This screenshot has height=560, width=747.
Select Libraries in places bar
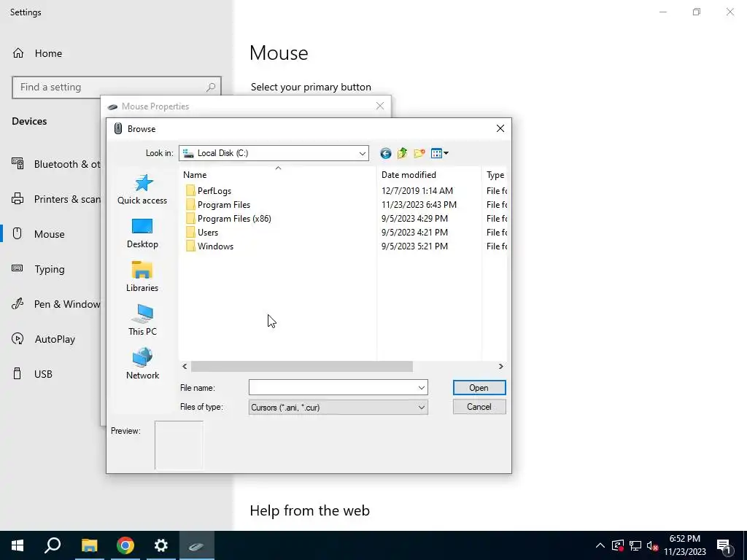pyautogui.click(x=142, y=276)
